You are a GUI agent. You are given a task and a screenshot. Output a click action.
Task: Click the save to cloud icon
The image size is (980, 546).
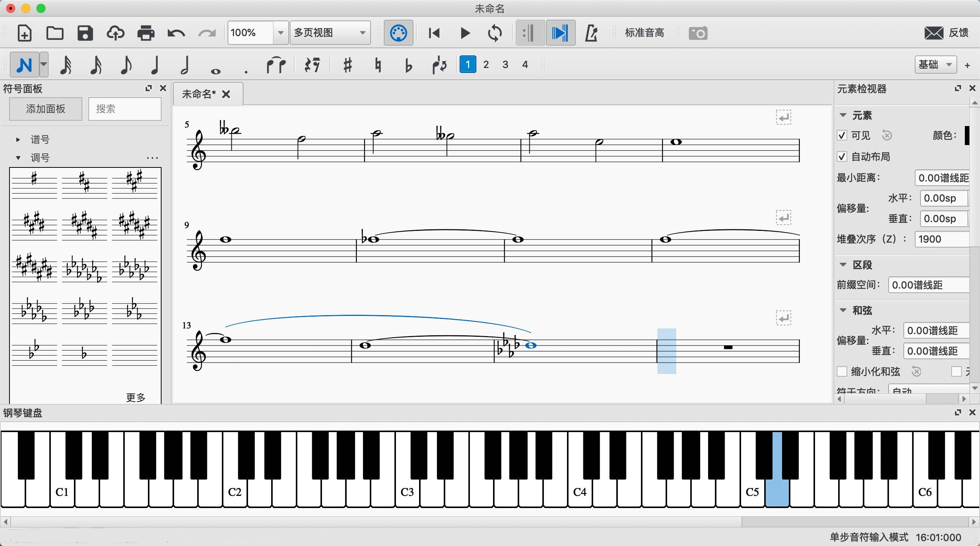[115, 33]
